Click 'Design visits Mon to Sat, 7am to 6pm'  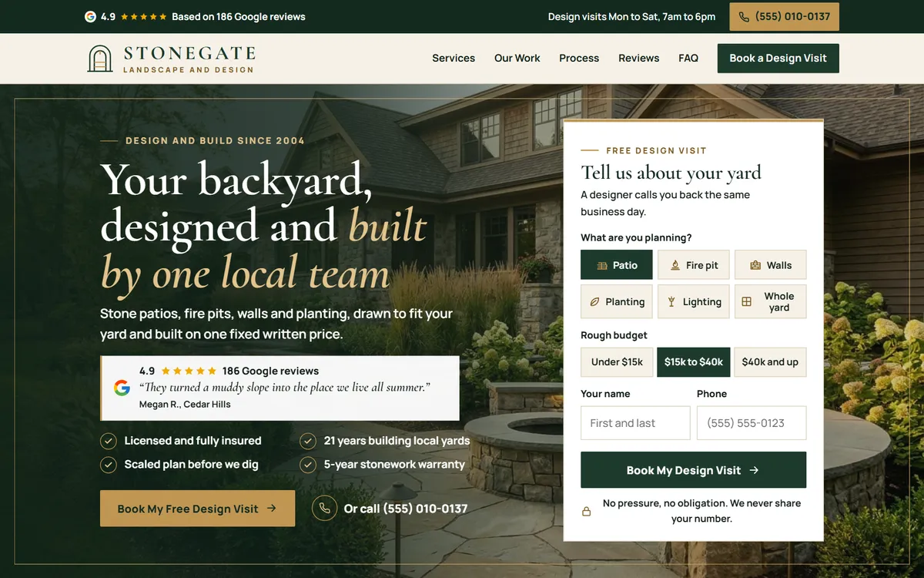click(x=631, y=17)
